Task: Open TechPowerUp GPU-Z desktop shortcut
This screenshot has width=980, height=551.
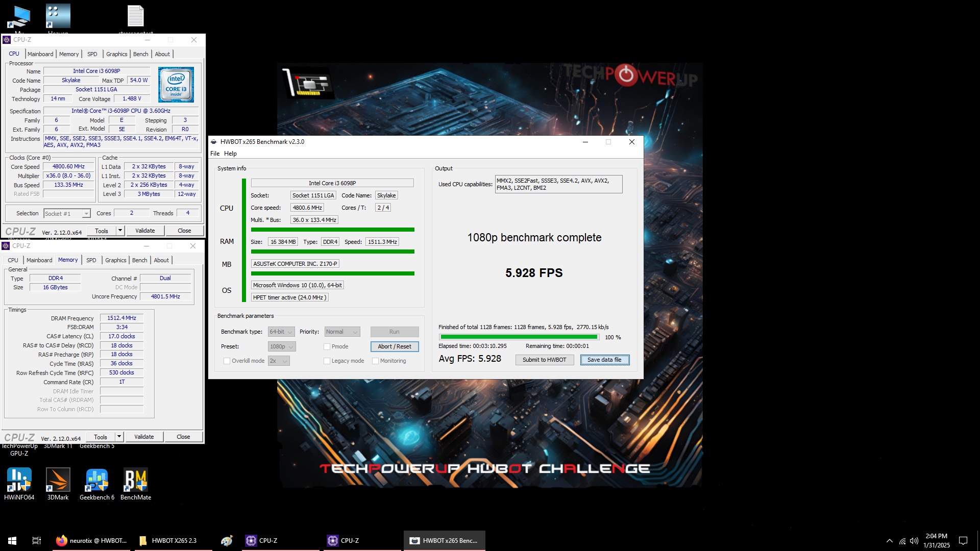Action: tap(19, 449)
